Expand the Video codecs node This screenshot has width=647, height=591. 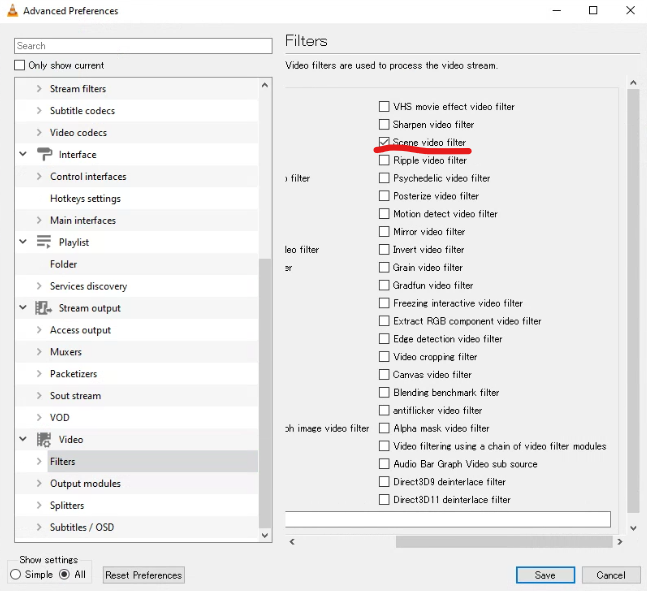pos(39,132)
